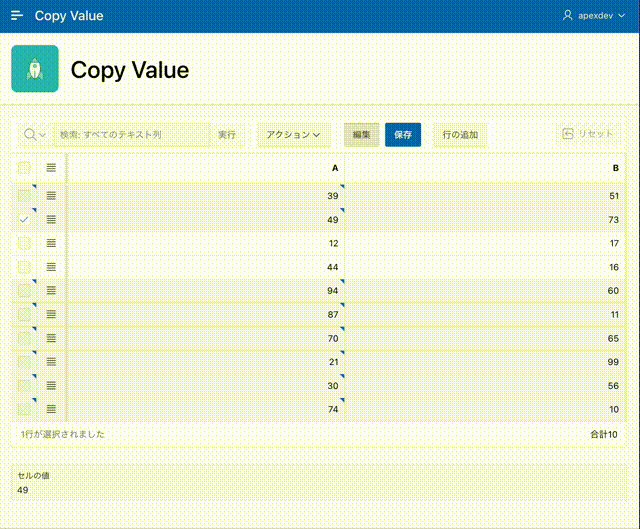Expand the apexdev user menu chevron
Image resolution: width=640 pixels, height=529 pixels.
point(622,16)
